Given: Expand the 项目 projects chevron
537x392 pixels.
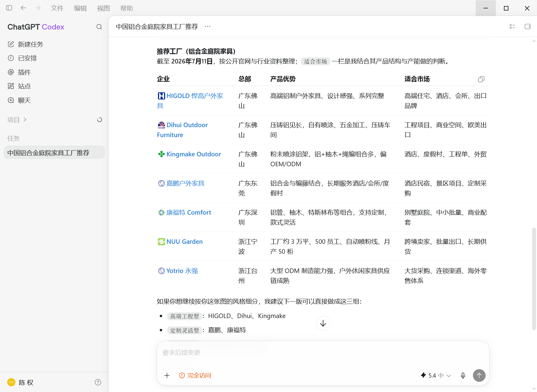Looking at the screenshot, I should [x=25, y=120].
